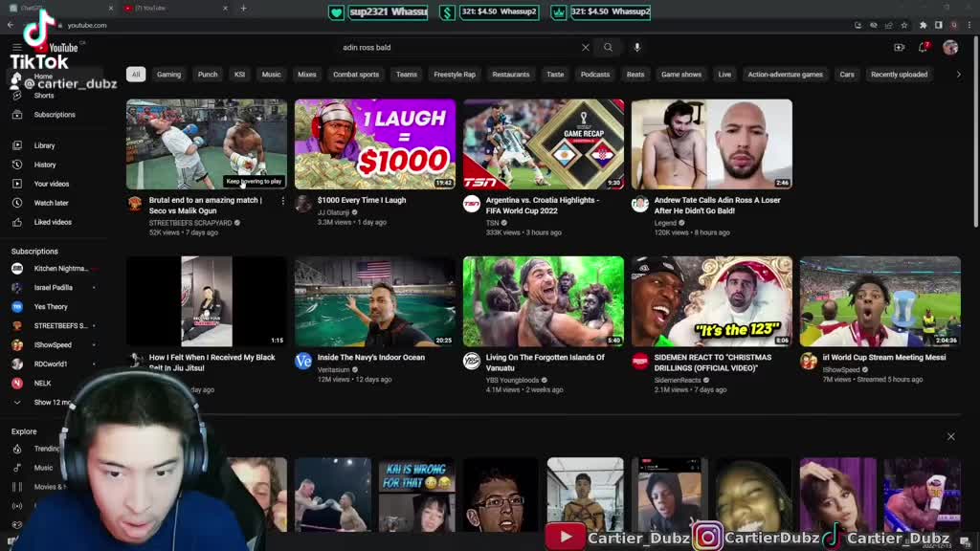Screen dimensions: 980x551
Task: Open the TSN channel avatar
Action: tap(471, 204)
